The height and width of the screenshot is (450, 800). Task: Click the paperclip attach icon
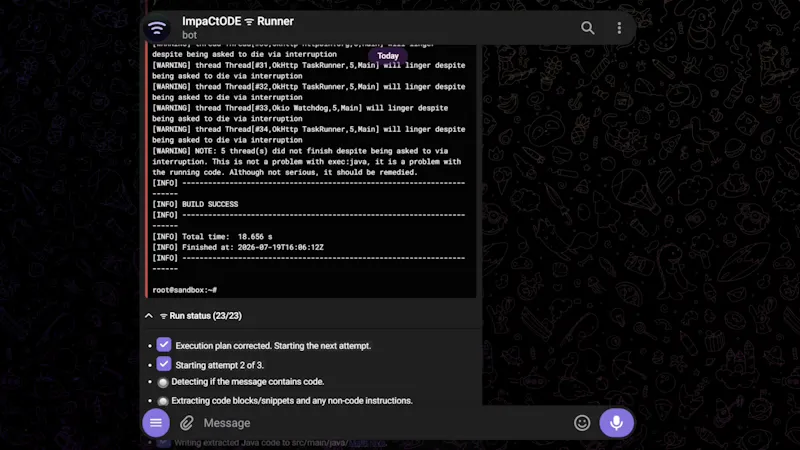pos(187,422)
